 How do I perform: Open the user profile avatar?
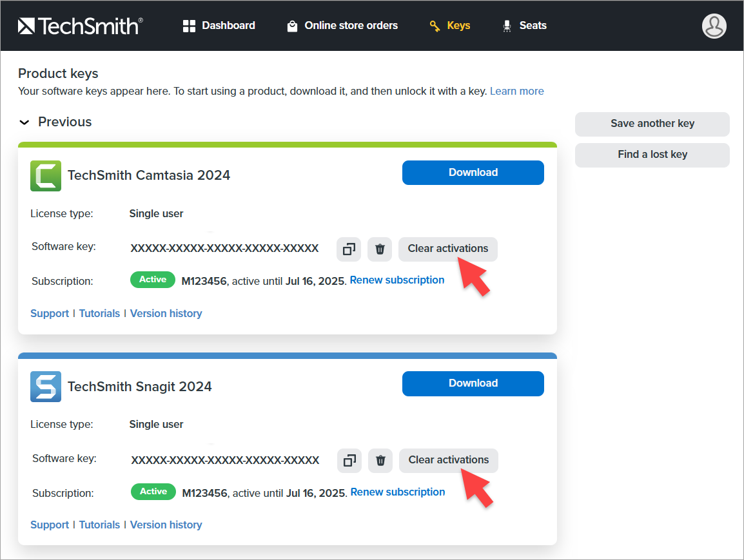point(714,26)
